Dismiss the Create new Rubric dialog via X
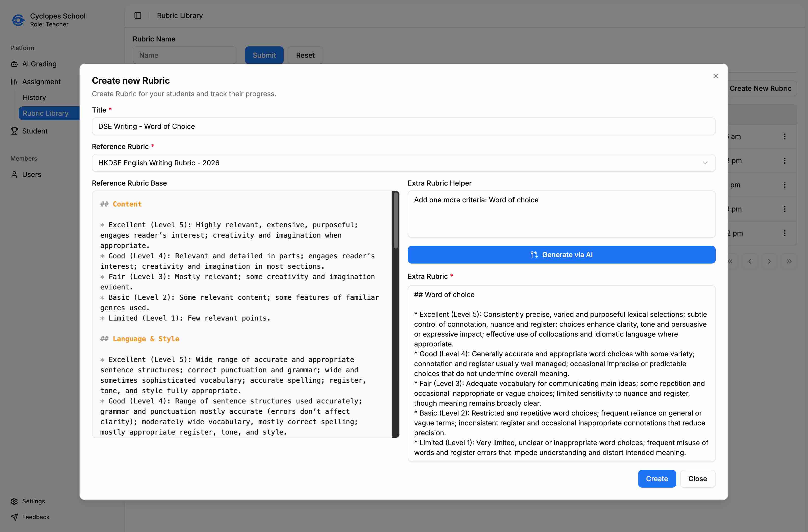Screen dimensions: 808x532 [716, 76]
